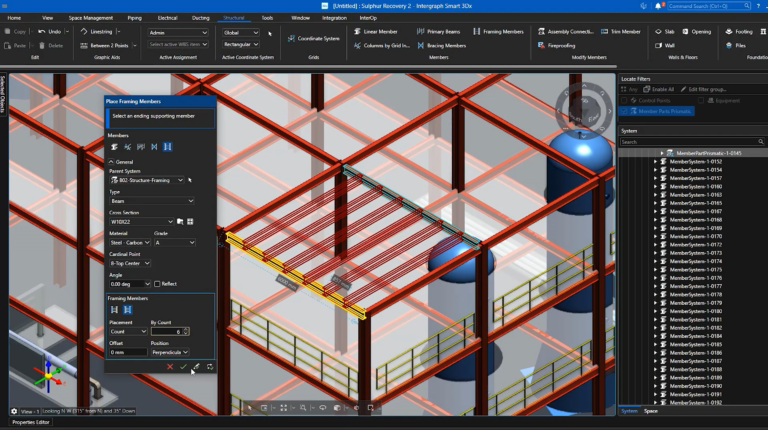Enable the Equipment locate filter
Image resolution: width=768 pixels, height=430 pixels.
(701, 100)
